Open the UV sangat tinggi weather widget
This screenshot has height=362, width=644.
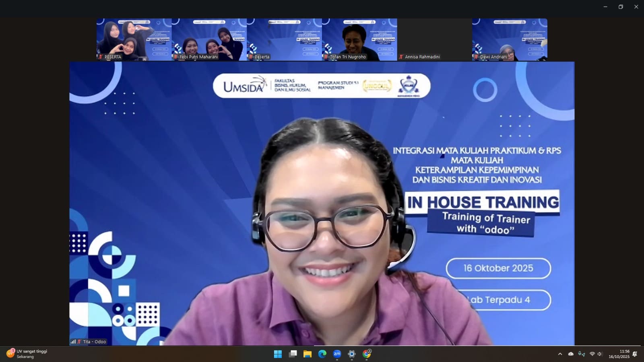[x=27, y=354]
